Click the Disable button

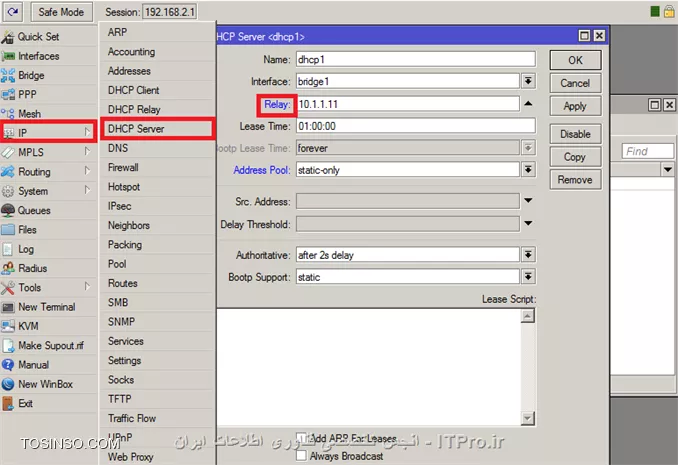tap(575, 134)
